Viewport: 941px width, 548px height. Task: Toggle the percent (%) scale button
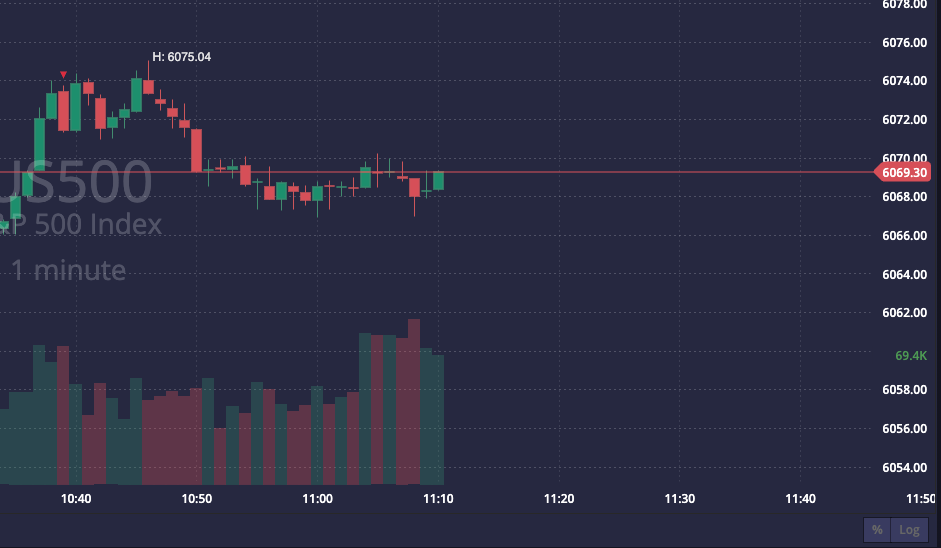click(x=877, y=530)
